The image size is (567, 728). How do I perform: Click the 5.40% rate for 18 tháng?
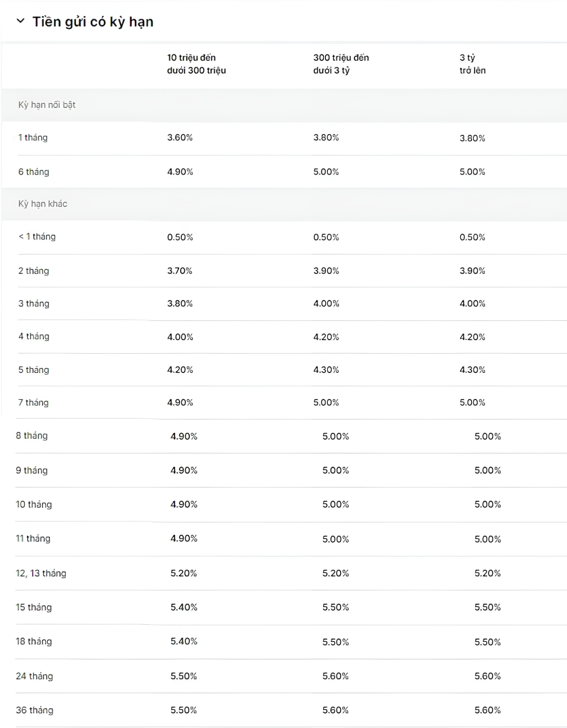[184, 641]
